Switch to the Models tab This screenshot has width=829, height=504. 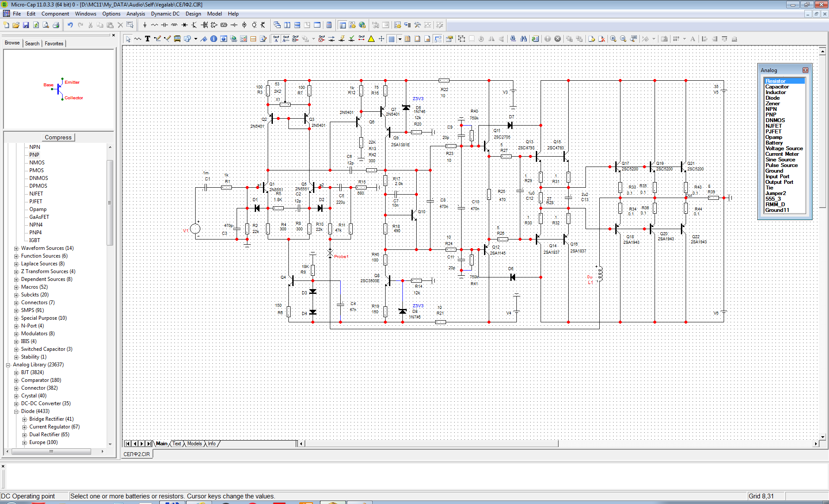[194, 444]
